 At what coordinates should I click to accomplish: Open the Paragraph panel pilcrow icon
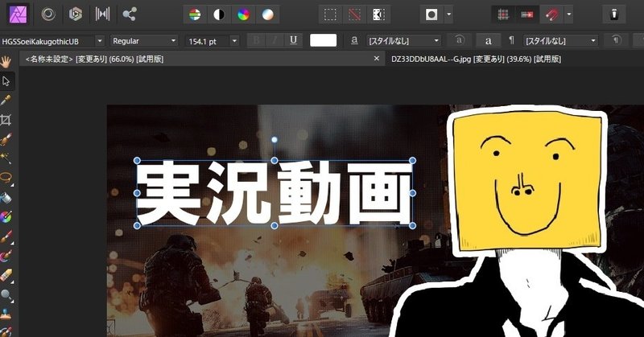click(x=511, y=40)
